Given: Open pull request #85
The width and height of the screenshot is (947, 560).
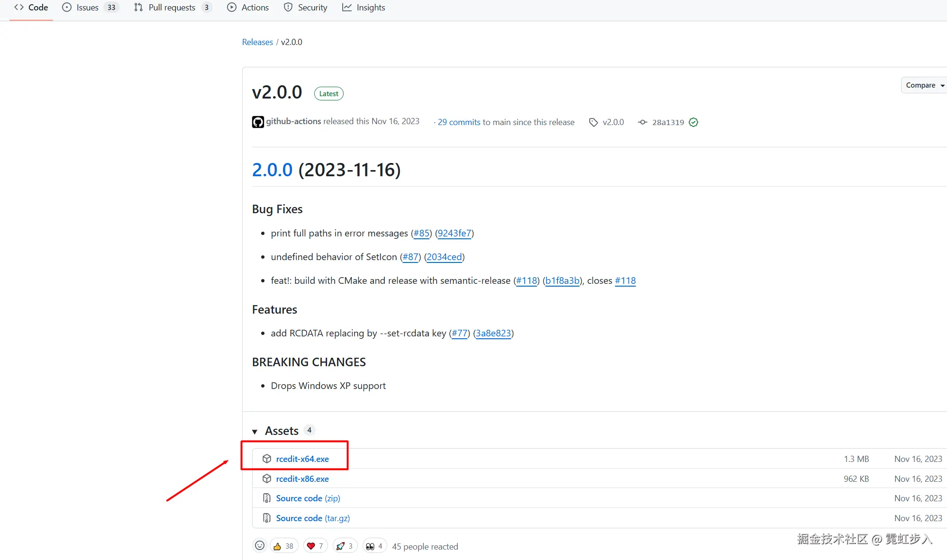Looking at the screenshot, I should click(421, 233).
